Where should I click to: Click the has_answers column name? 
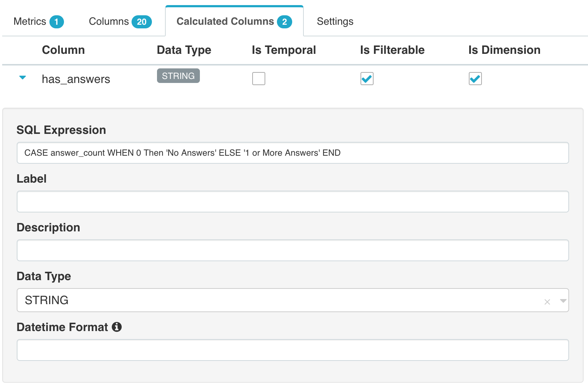tap(76, 79)
